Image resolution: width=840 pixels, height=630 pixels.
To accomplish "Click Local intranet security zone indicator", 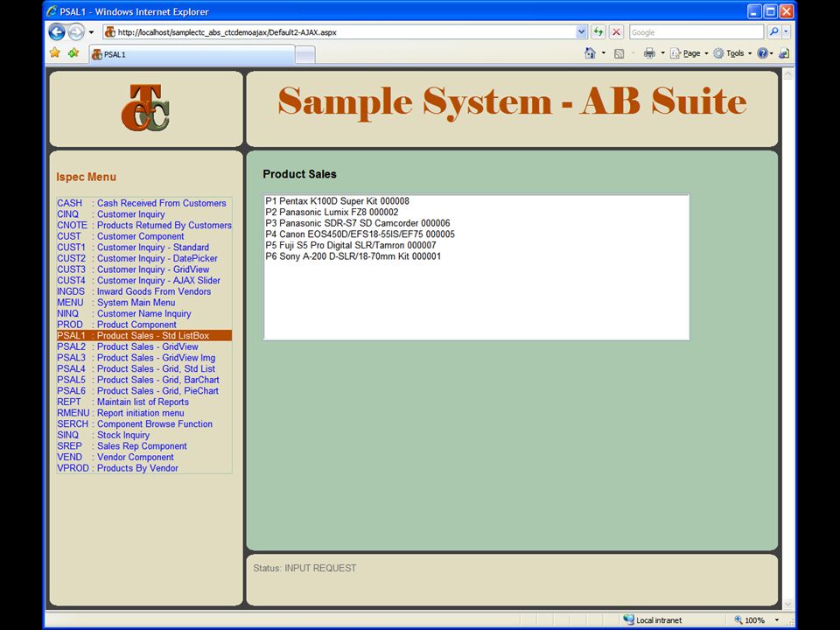I will coord(653,619).
